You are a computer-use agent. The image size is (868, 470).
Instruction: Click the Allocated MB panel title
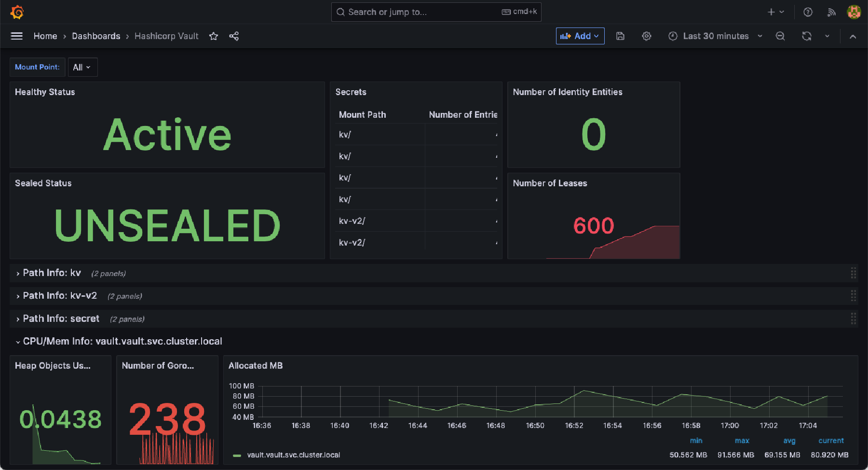[x=256, y=366]
